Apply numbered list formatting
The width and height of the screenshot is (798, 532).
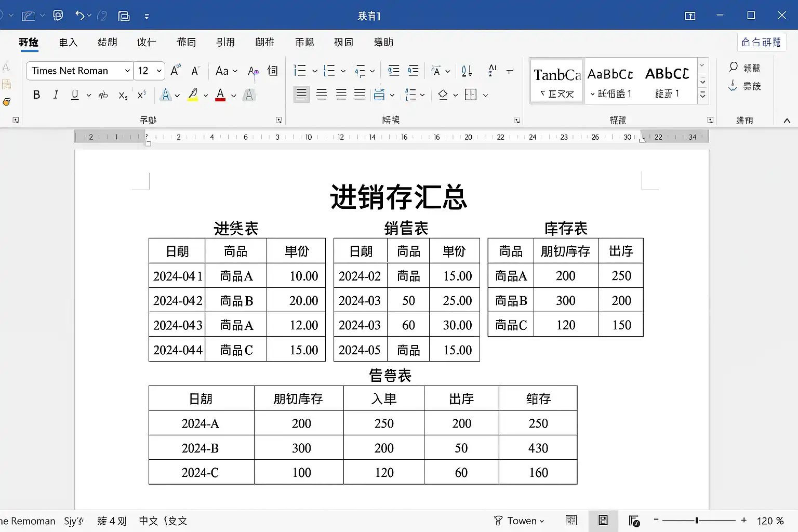[x=329, y=71]
